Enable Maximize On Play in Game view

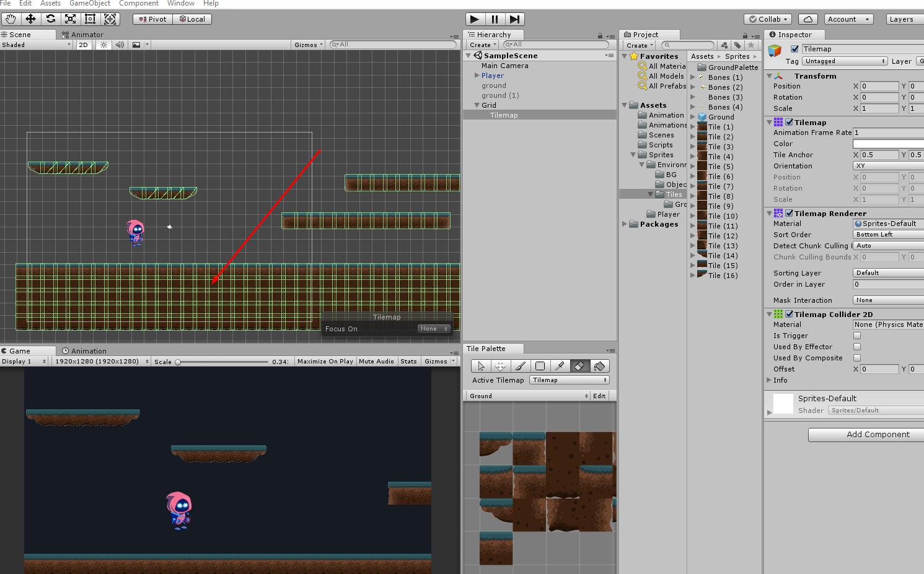[x=325, y=361]
